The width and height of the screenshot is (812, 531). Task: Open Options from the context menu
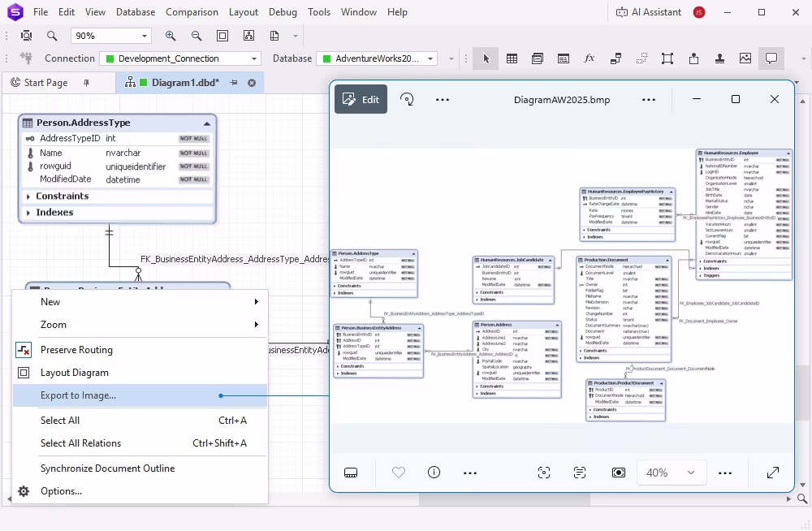[140, 491]
